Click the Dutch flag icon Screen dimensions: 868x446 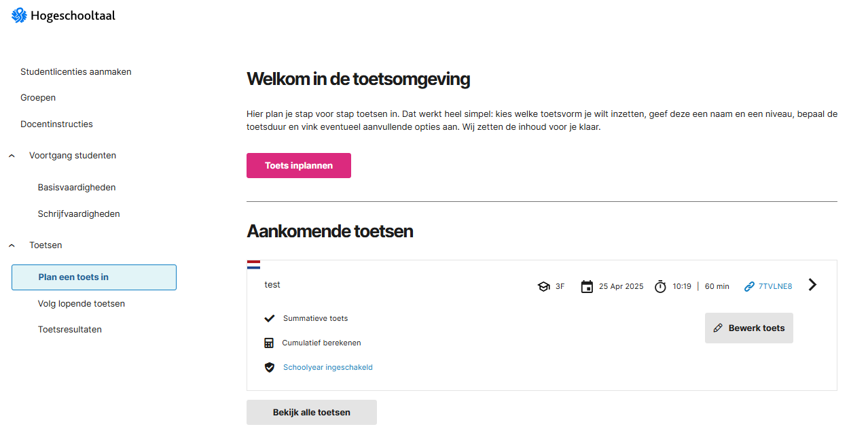253,264
